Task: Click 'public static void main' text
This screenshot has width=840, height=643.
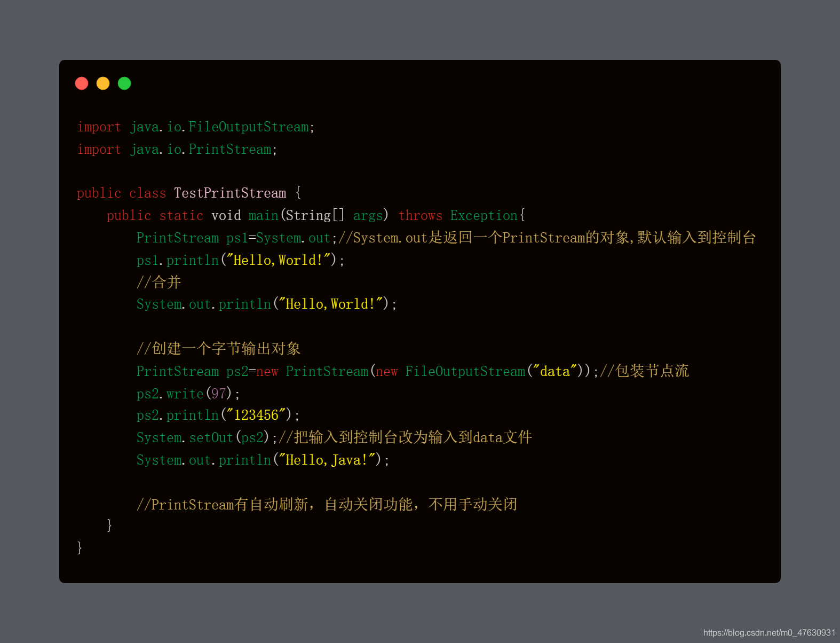Action: point(193,216)
